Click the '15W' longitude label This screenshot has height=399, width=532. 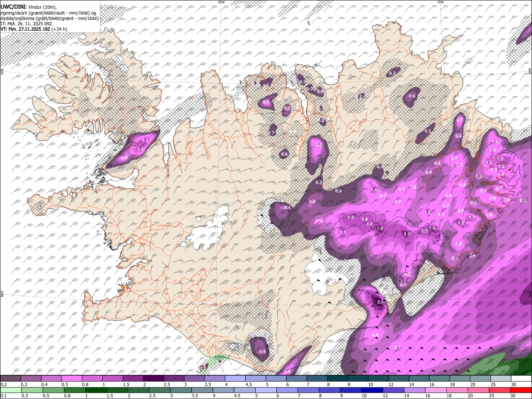pos(440,2)
